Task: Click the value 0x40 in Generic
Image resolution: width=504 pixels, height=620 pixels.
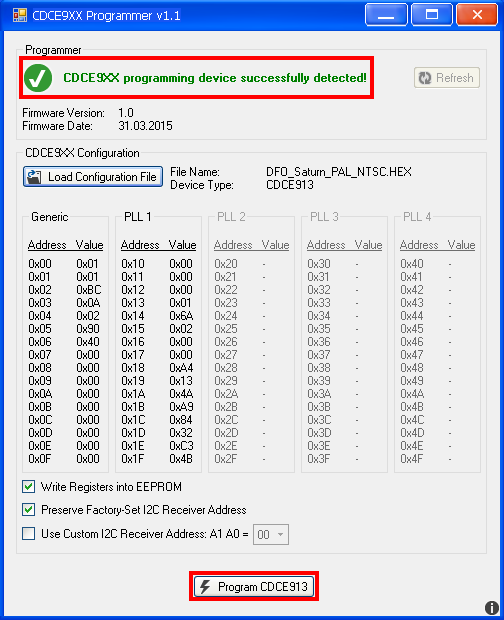Action: (x=88, y=342)
